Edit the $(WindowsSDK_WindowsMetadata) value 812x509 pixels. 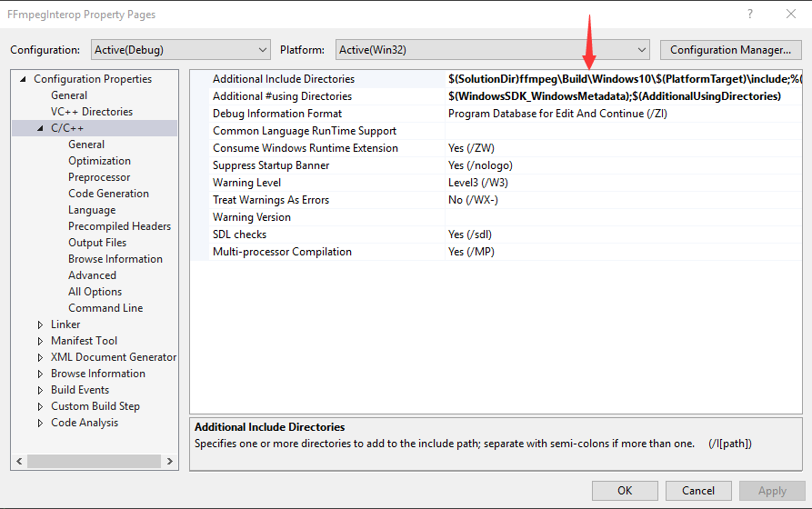[615, 96]
